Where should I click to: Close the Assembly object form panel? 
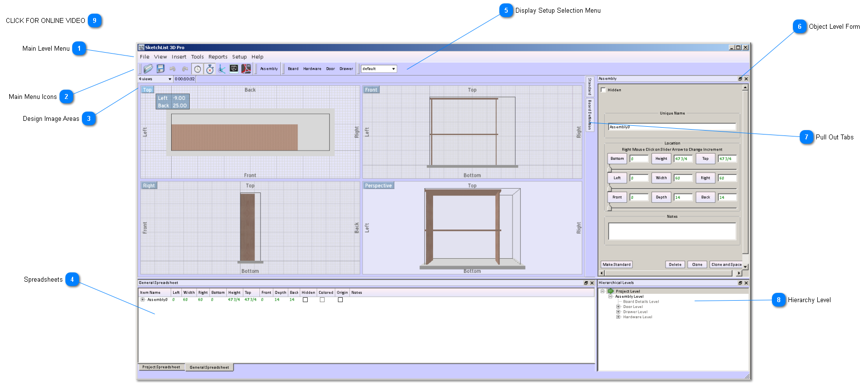click(746, 79)
